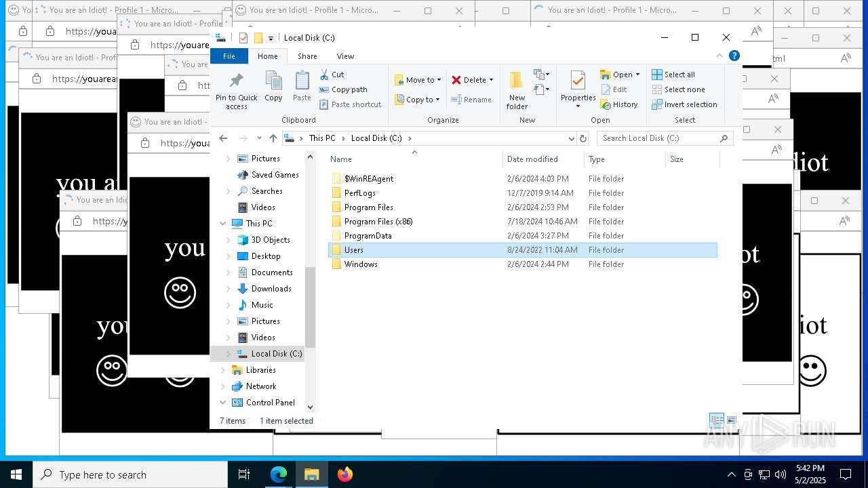The height and width of the screenshot is (488, 868).
Task: Select Searches in navigation pane
Action: pyautogui.click(x=267, y=191)
